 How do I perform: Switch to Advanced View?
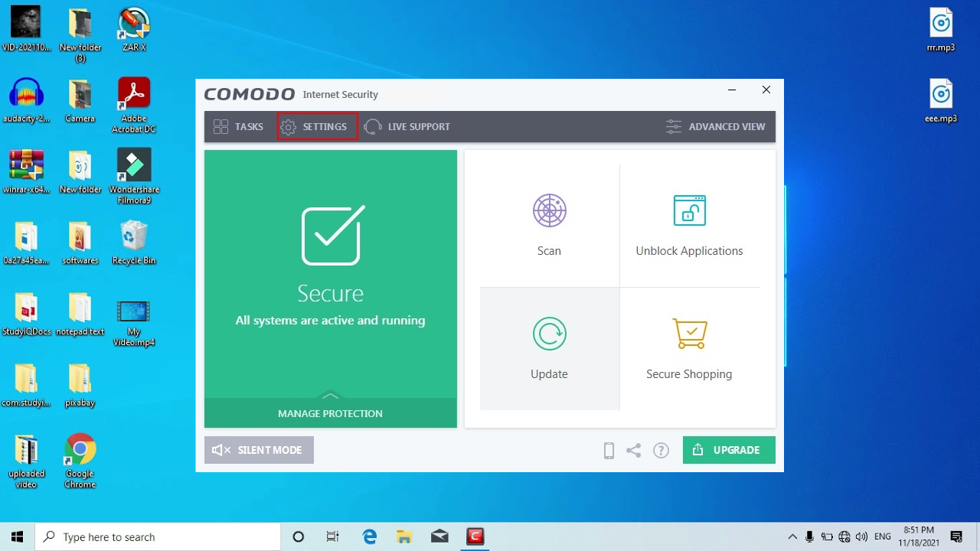(x=715, y=127)
